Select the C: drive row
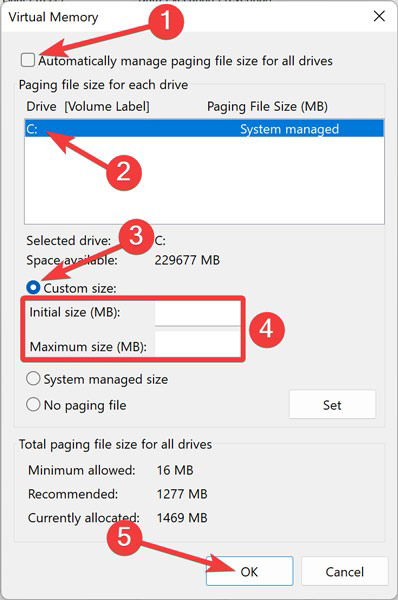Screen dimensions: 398x600 [204, 129]
